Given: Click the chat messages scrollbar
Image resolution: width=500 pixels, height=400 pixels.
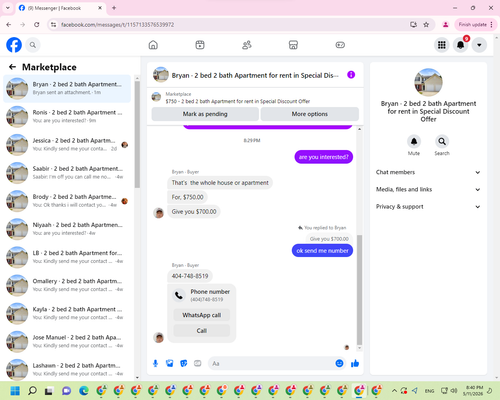Looking at the screenshot, I should [359, 290].
